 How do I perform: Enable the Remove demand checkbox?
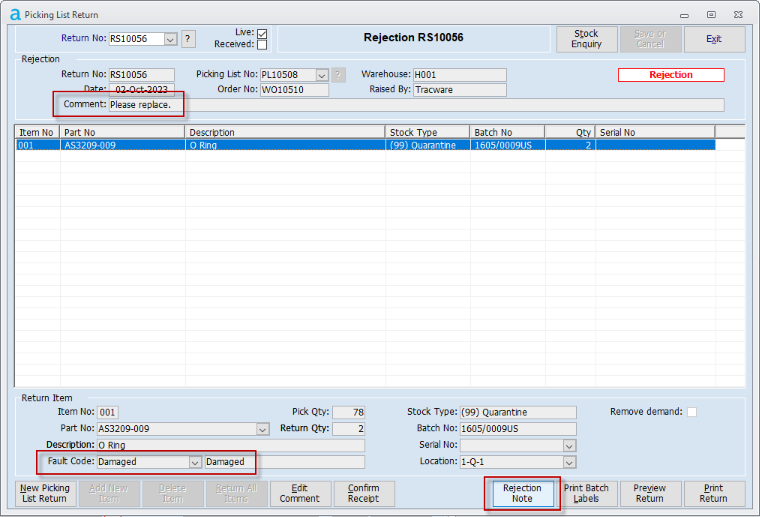click(692, 412)
